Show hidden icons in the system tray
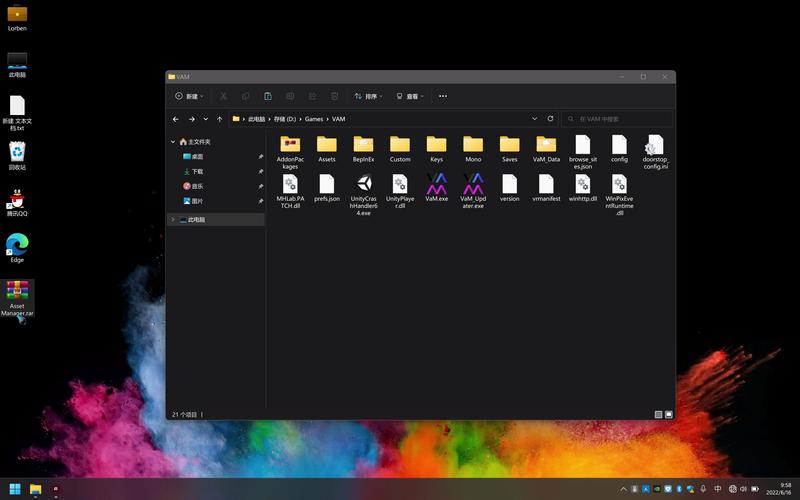This screenshot has width=800, height=500. point(624,489)
